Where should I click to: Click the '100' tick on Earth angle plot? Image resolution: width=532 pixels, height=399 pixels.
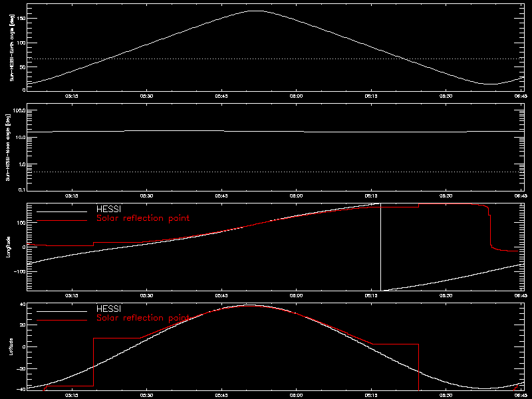point(21,43)
